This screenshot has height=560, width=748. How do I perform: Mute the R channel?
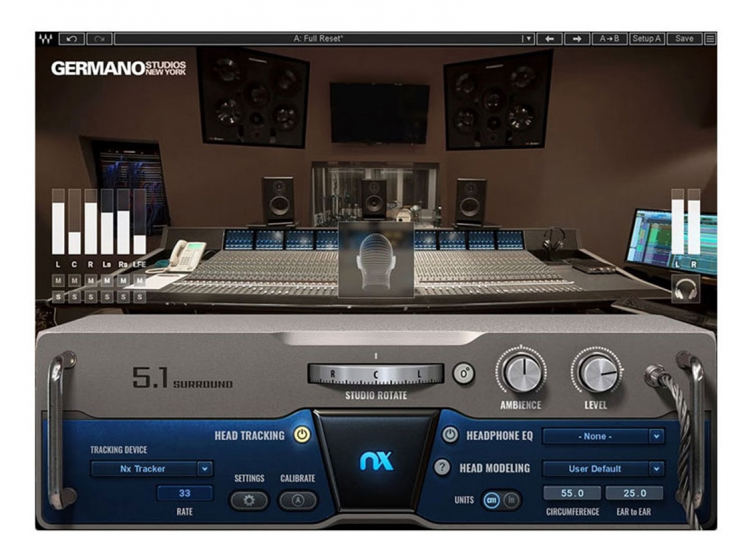point(91,281)
